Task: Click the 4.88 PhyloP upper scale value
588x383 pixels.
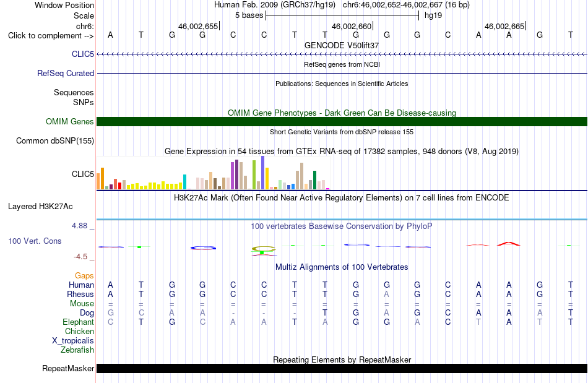Action: click(x=79, y=226)
